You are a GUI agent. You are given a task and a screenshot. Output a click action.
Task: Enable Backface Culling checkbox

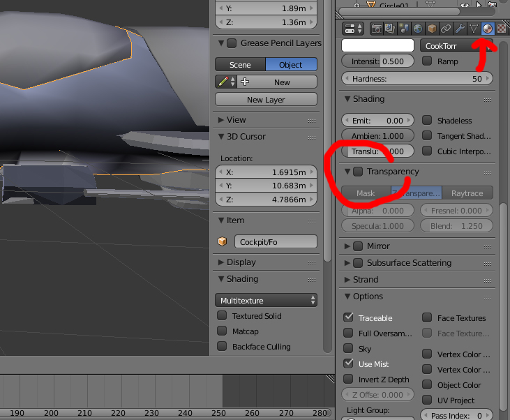(x=222, y=346)
